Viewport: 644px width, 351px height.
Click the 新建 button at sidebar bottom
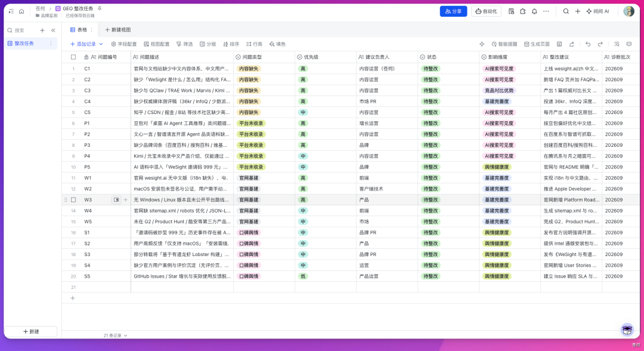pos(31,331)
